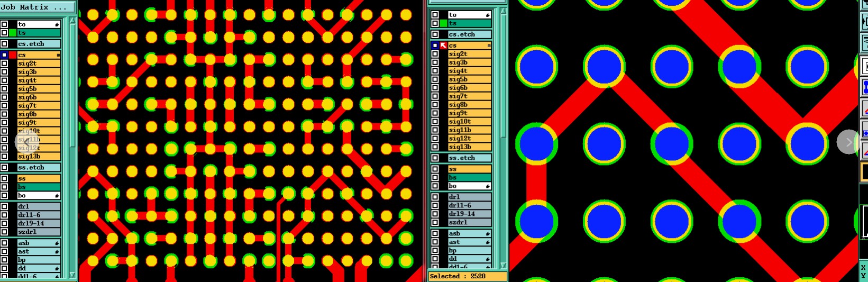Image resolution: width=868 pixels, height=282 pixels.
Task: Select 'bp' layer name in left panel
Action: [39, 260]
